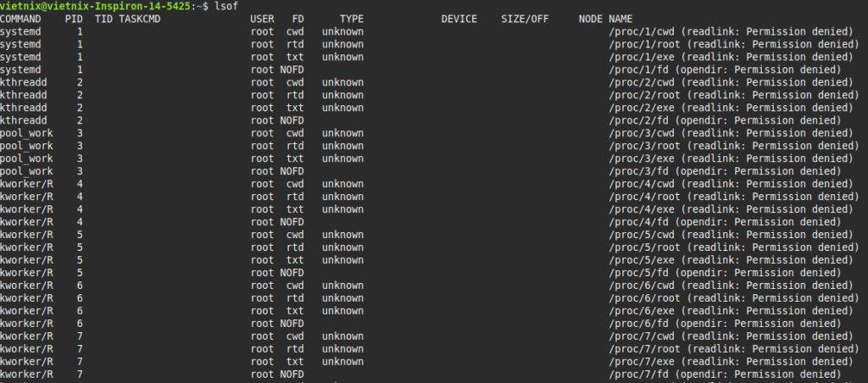
Task: Select the PID column header
Action: click(x=74, y=19)
